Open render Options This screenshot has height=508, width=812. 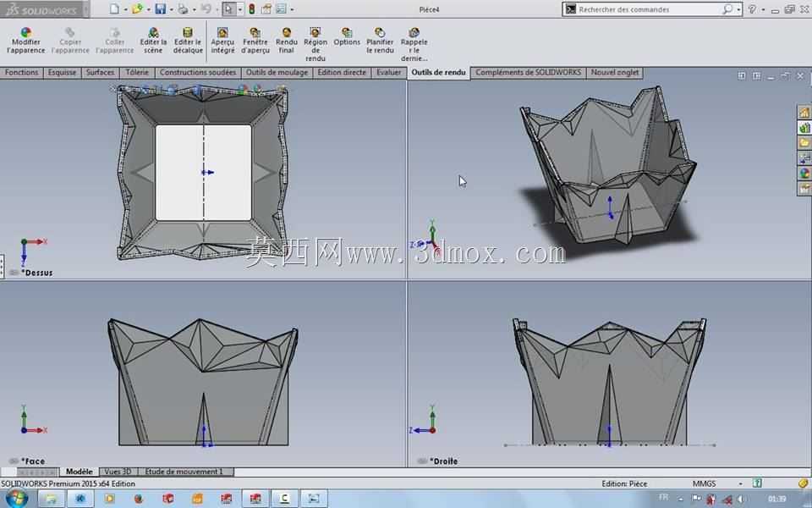pyautogui.click(x=347, y=37)
